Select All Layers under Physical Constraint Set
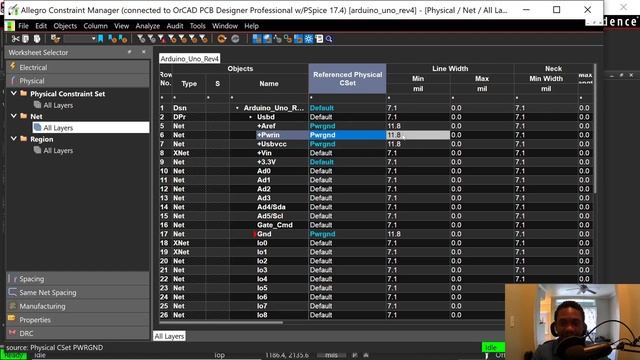This screenshot has width=640, height=360. tap(58, 105)
